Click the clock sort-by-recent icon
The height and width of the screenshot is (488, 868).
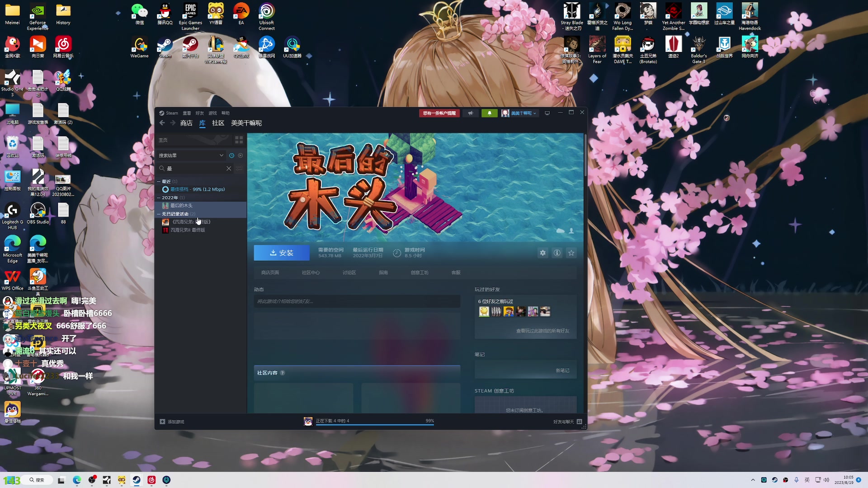[232, 155]
